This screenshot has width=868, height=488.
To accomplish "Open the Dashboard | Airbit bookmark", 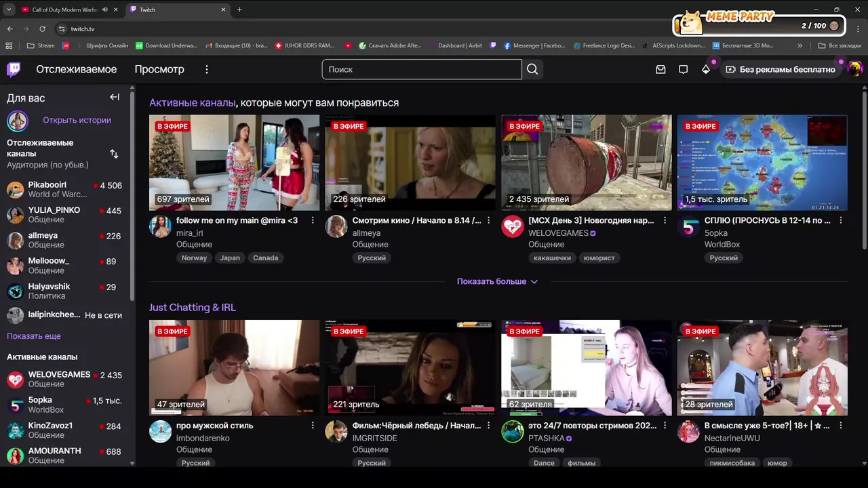I will click(456, 45).
